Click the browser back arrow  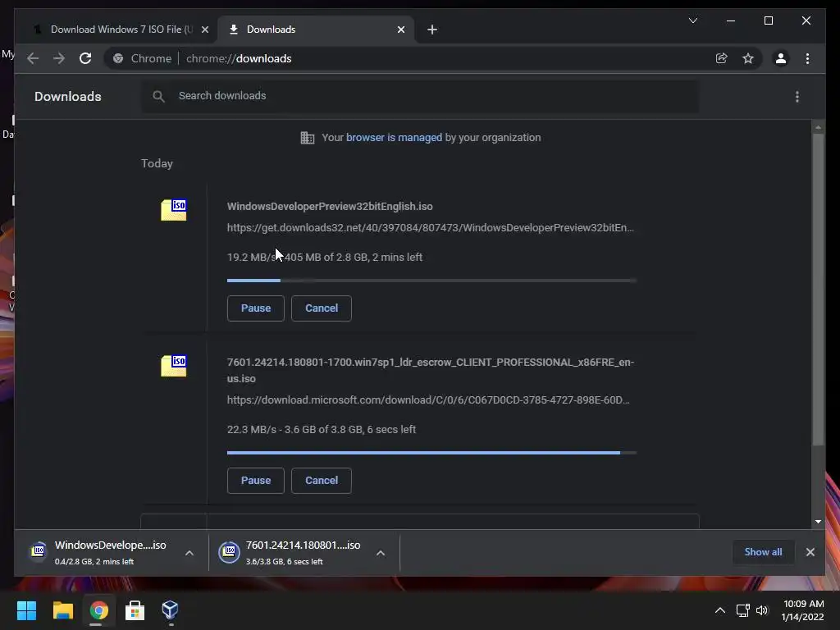point(33,58)
